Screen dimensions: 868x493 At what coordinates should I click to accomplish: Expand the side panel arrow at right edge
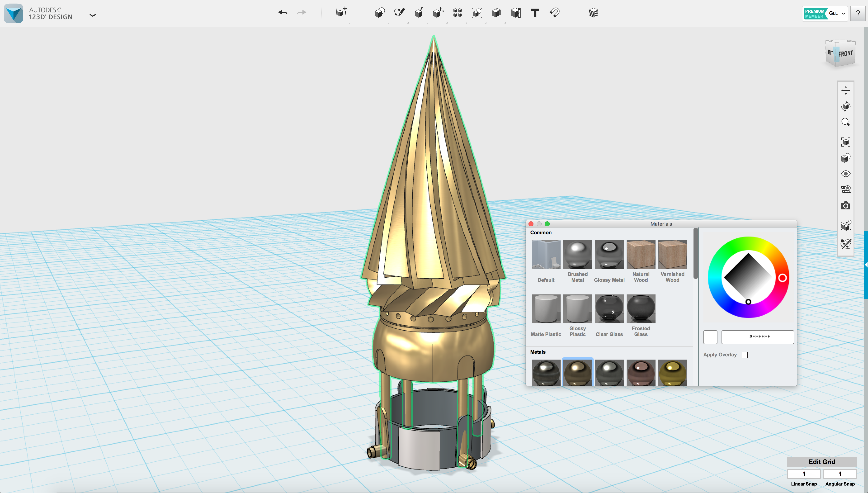[x=866, y=264]
